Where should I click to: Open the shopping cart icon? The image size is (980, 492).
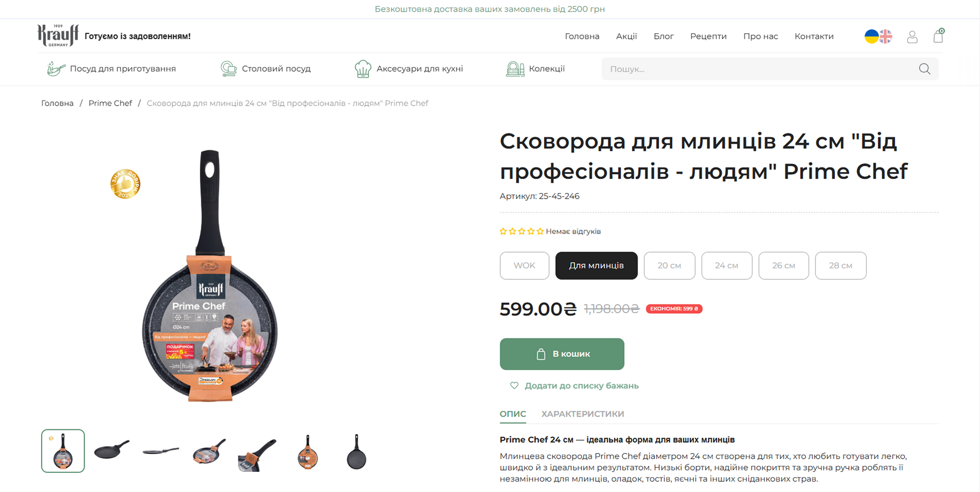[938, 36]
